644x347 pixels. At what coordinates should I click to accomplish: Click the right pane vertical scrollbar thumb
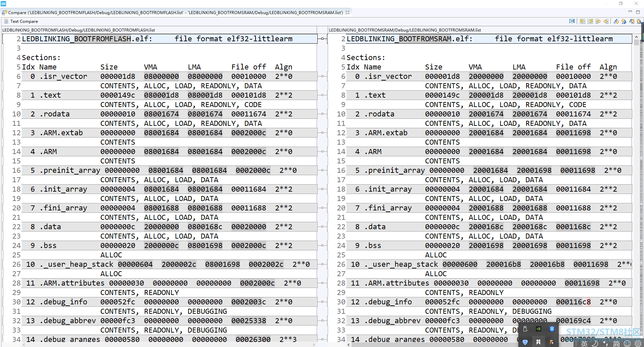pos(636,42)
